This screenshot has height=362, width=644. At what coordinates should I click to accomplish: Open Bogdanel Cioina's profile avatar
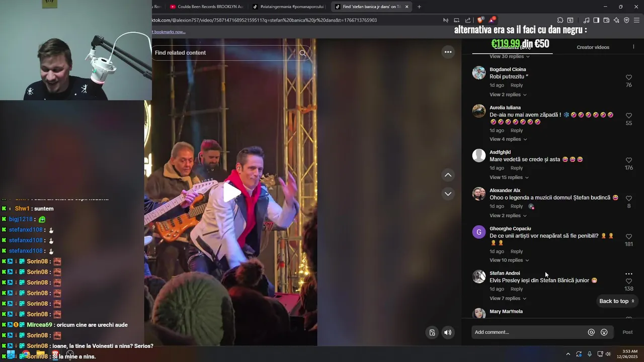click(478, 73)
